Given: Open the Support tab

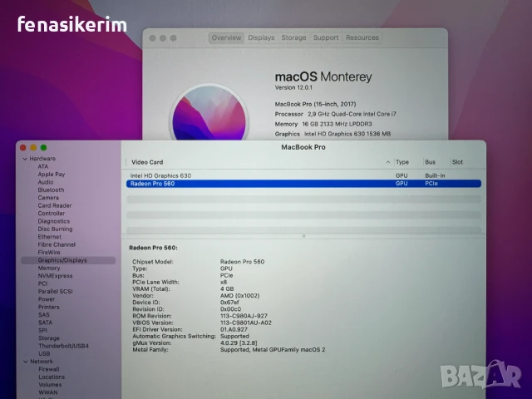Looking at the screenshot, I should [326, 37].
